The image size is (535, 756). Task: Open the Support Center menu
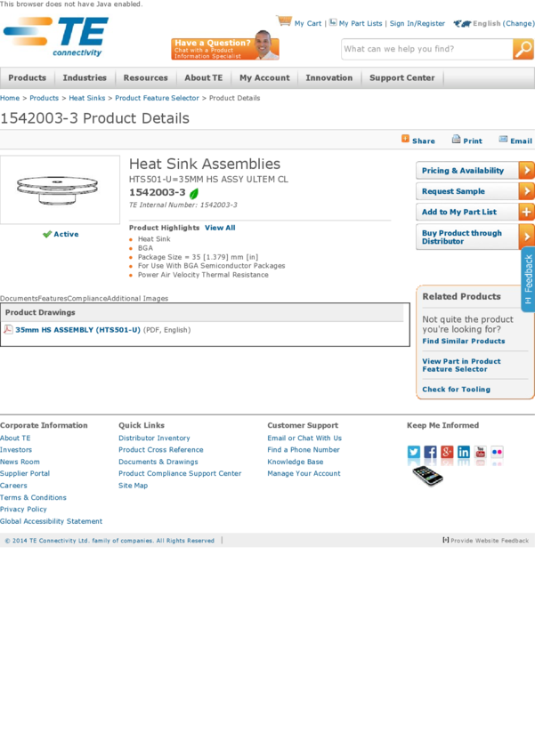point(401,77)
